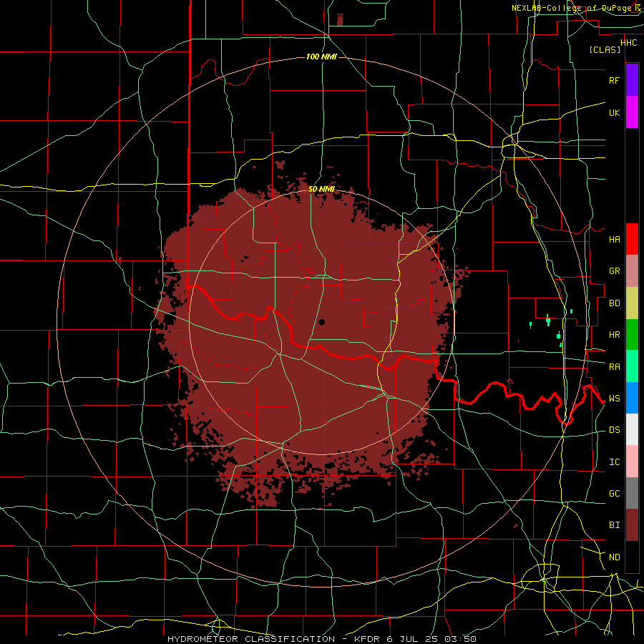Screen dimensions: 644x644
Task: Click the RA legend label
Action: point(614,367)
